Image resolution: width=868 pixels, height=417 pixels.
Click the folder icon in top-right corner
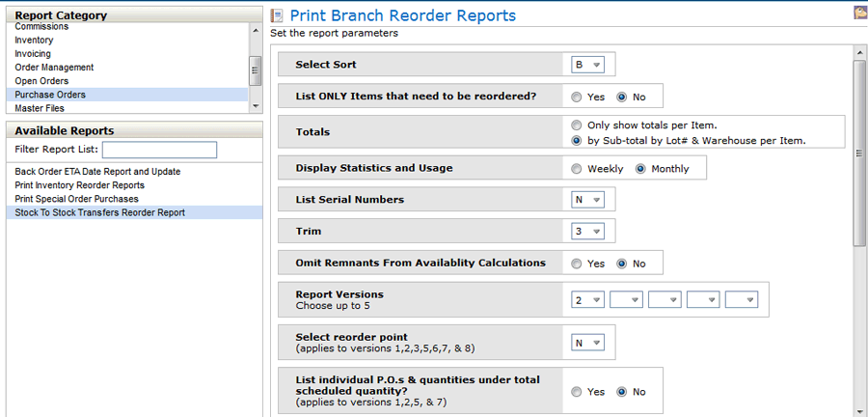pos(859,14)
